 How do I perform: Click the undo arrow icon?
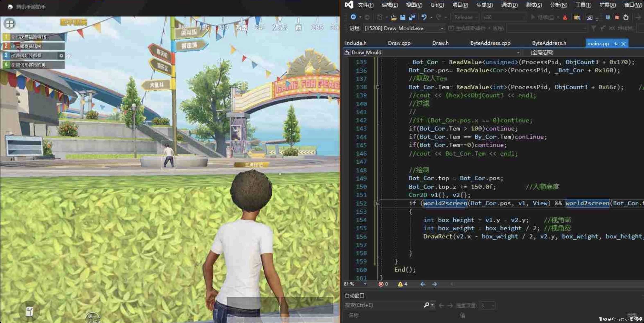click(424, 17)
